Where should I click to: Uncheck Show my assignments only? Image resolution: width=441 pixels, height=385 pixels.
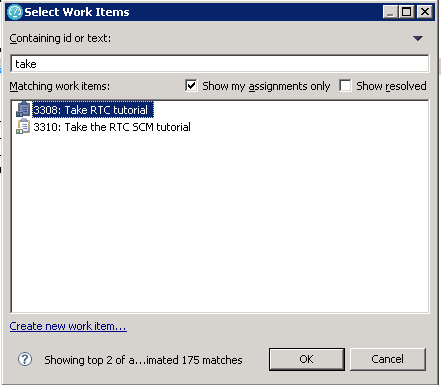191,86
